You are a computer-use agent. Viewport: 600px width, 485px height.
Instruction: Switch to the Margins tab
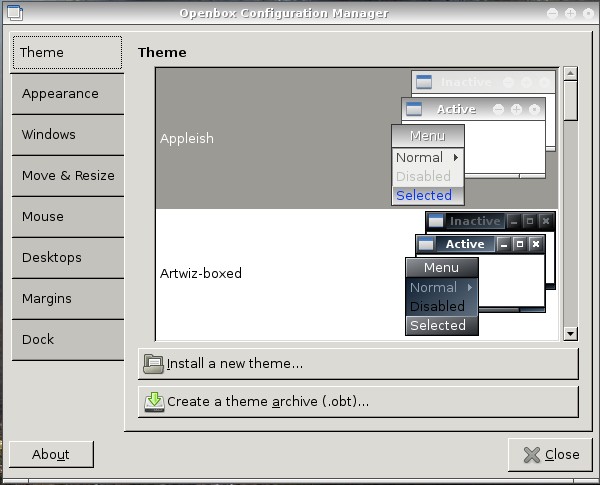[67, 299]
